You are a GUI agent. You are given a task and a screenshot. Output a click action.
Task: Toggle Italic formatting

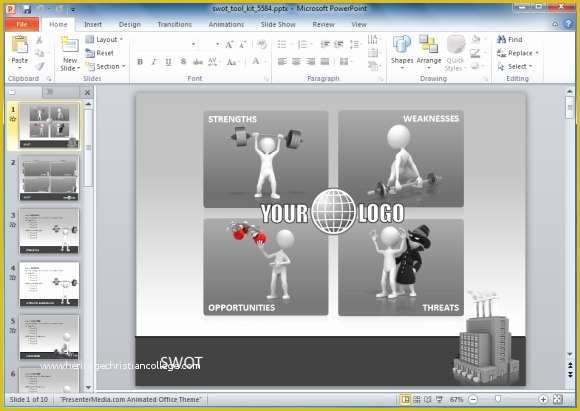pyautogui.click(x=154, y=62)
